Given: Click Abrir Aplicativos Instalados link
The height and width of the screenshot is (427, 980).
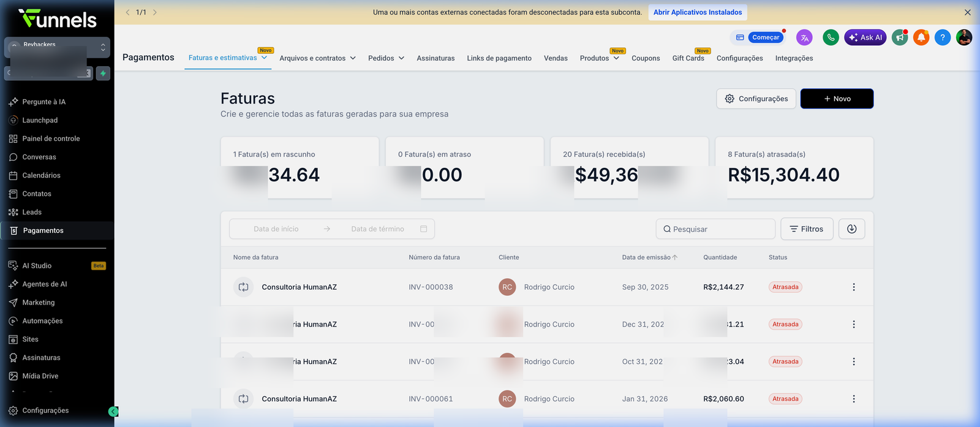Looking at the screenshot, I should click(698, 12).
